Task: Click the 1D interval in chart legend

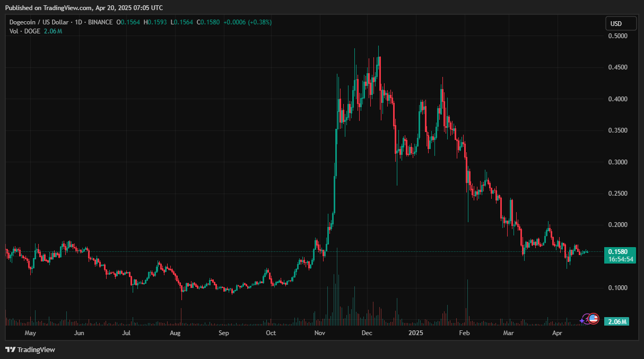Action: click(78, 22)
